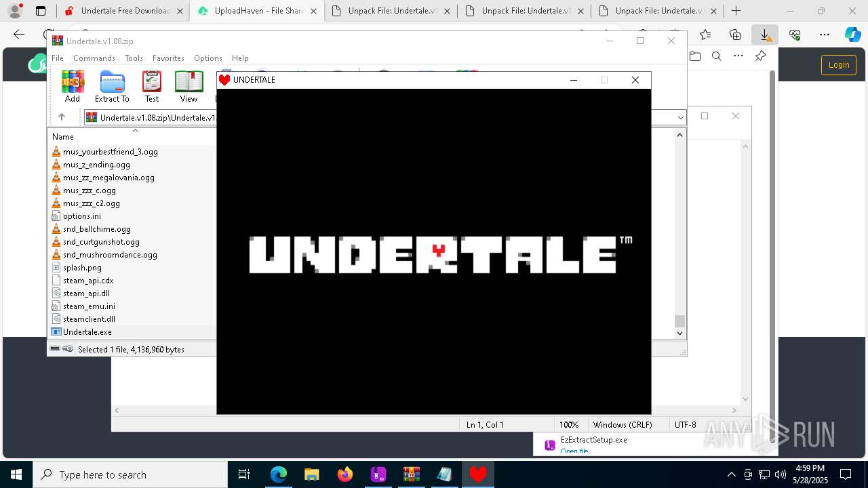Switch to Undertale Free Download browser tab
Viewport: 868px width, 488px height.
click(122, 11)
